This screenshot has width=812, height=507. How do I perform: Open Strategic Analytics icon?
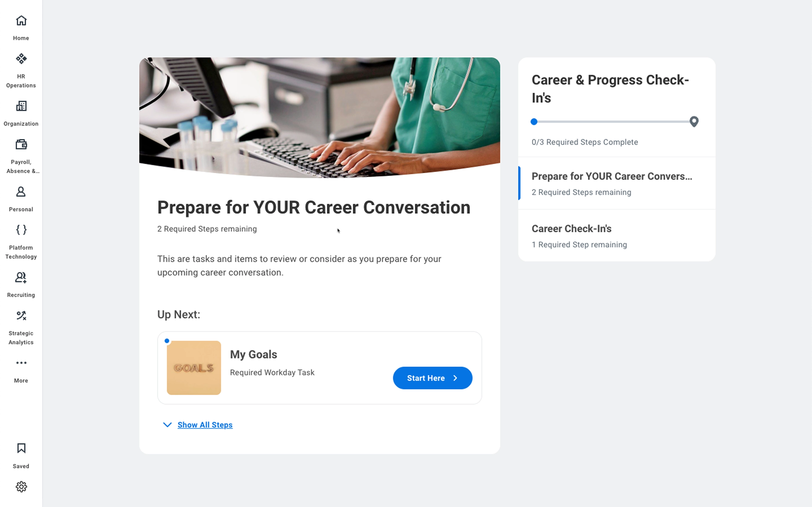coord(21,315)
